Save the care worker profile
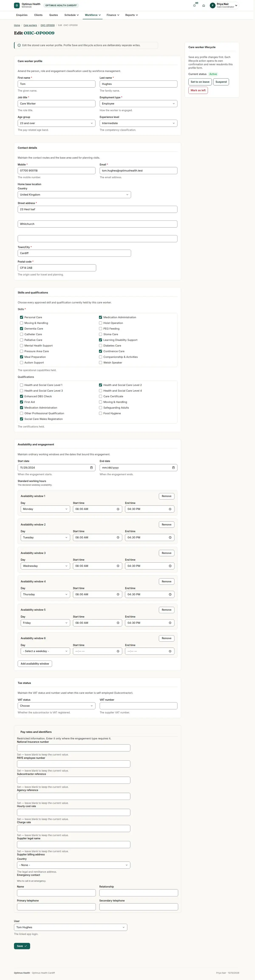Screen dimensions: 255x980 click(x=22, y=946)
